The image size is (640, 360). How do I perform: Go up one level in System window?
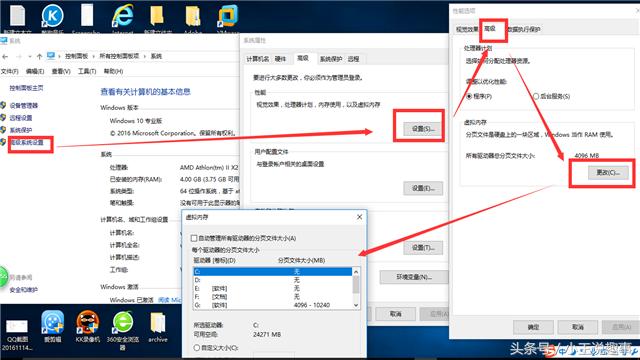click(39, 56)
